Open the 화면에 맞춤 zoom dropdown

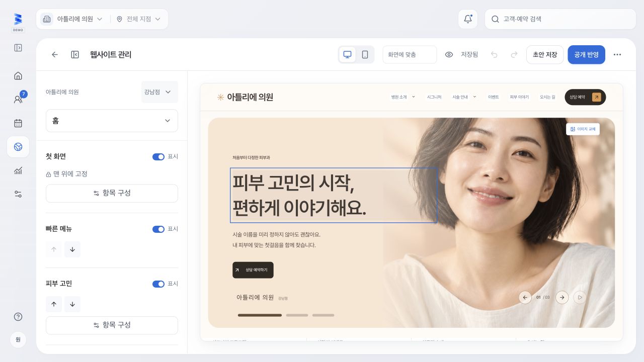tap(410, 54)
